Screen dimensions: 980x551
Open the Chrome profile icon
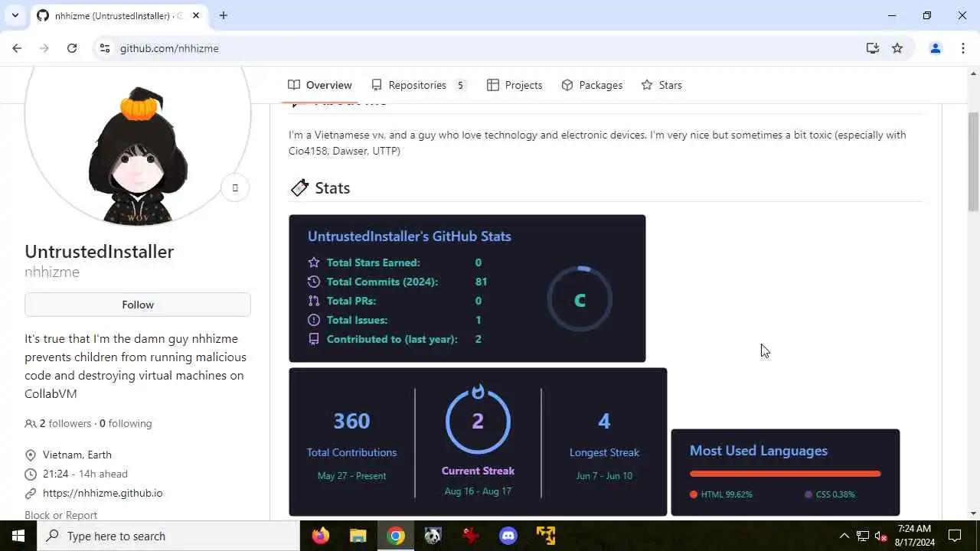(x=935, y=48)
